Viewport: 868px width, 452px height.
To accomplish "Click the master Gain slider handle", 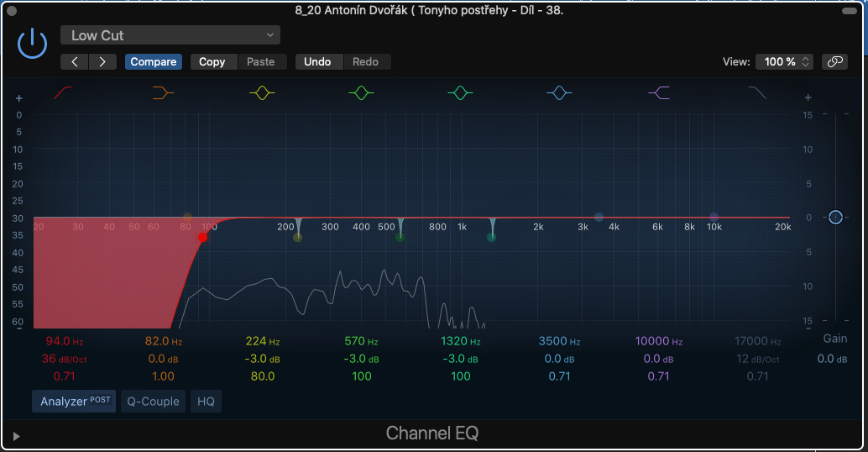I will coord(834,217).
